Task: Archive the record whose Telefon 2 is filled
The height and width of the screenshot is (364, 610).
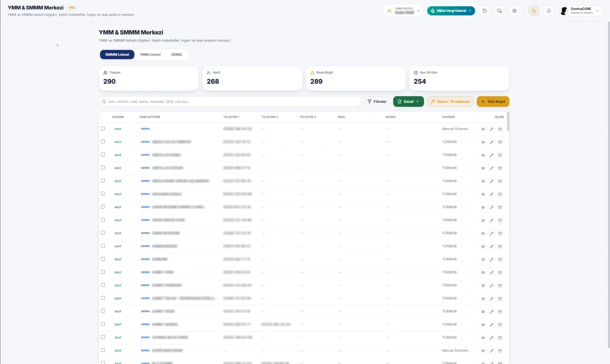Action: click(500, 324)
